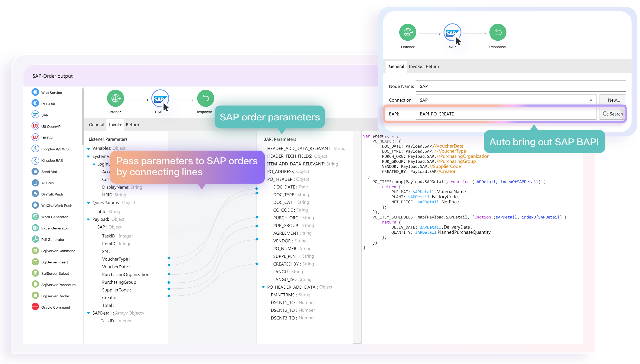Select the Listener node in the popup flow

click(408, 32)
